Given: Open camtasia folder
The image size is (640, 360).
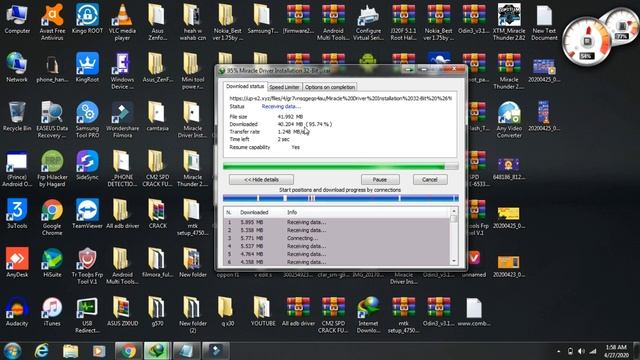Looking at the screenshot, I should point(157,116).
